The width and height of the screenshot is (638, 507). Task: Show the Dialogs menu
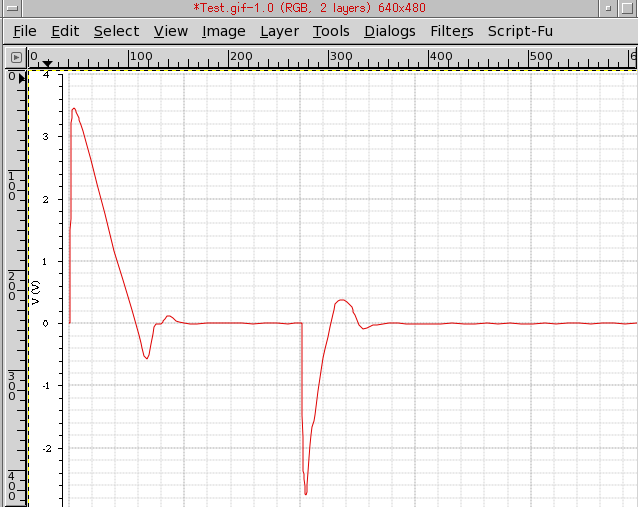390,31
